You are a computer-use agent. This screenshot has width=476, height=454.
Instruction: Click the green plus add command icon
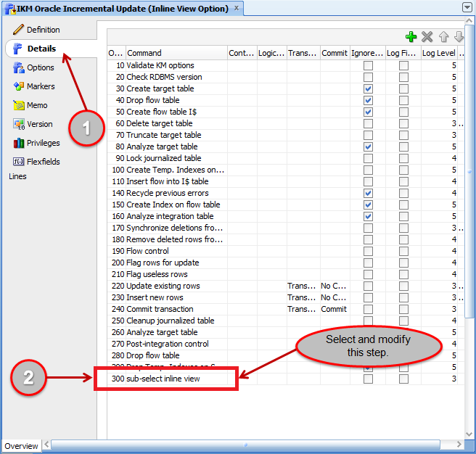point(411,37)
